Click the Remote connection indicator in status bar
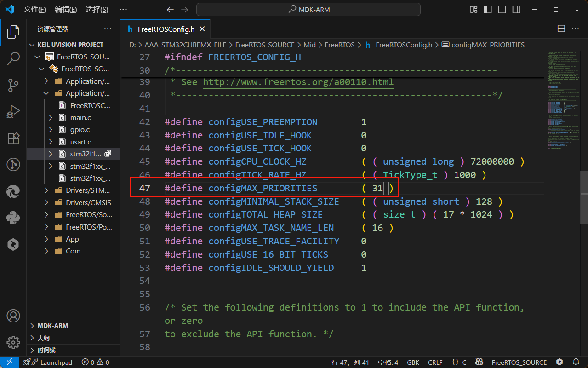The image size is (588, 368). pos(9,362)
